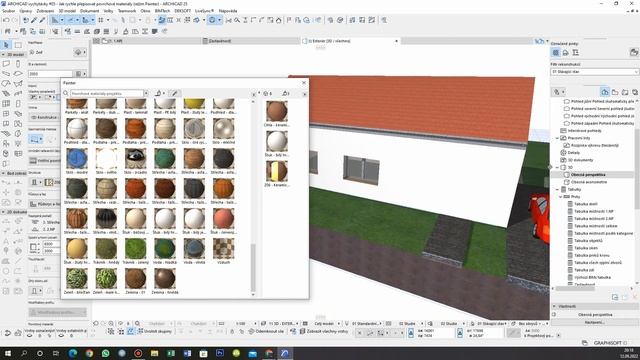The height and width of the screenshot is (360, 640).
Task: Collapse the Prvky tree node
Action: pos(560,197)
